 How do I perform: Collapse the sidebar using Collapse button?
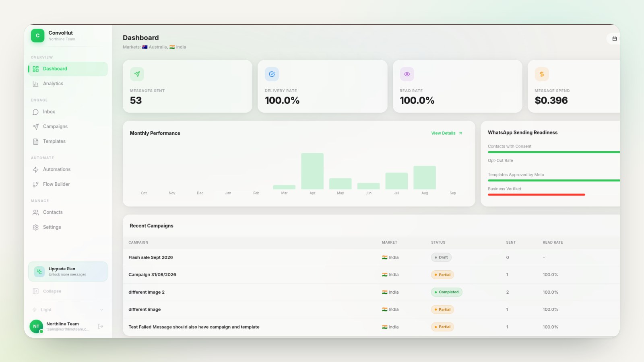click(68, 291)
